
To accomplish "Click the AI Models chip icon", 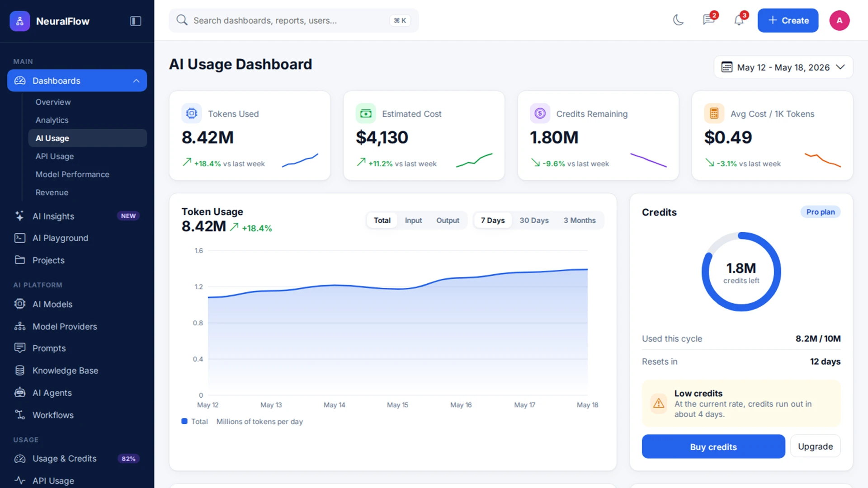I will tap(19, 304).
